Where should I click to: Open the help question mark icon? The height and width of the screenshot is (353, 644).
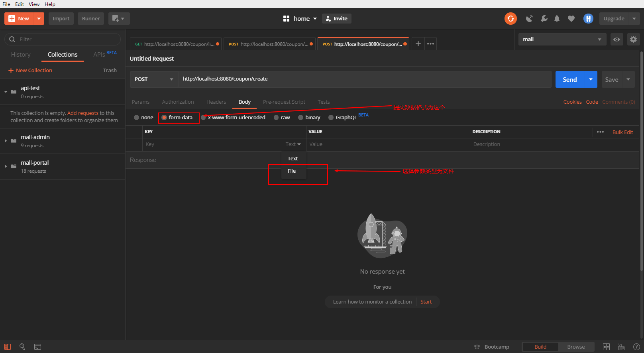point(636,347)
